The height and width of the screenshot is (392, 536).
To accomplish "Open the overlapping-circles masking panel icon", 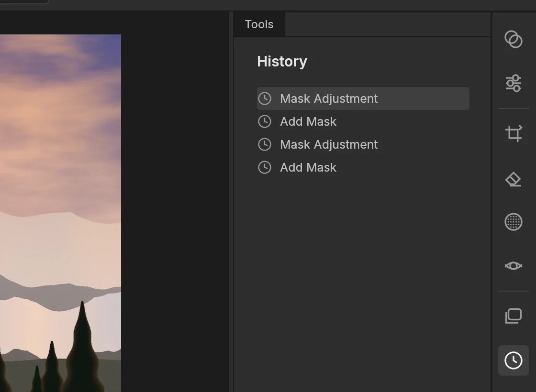I will [x=514, y=39].
